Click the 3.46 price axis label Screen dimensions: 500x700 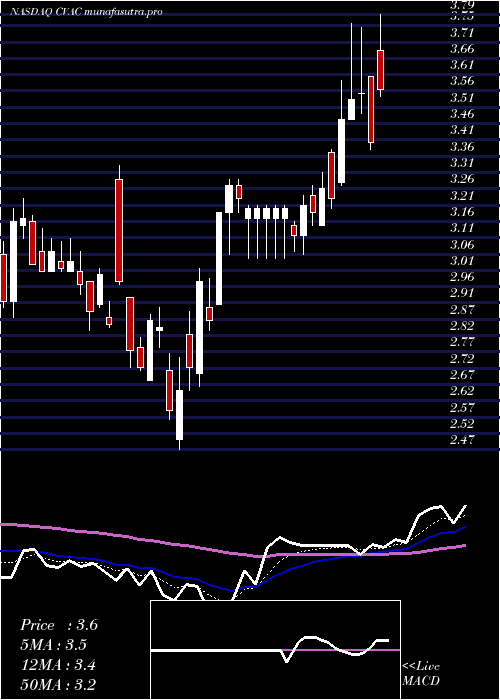point(461,113)
